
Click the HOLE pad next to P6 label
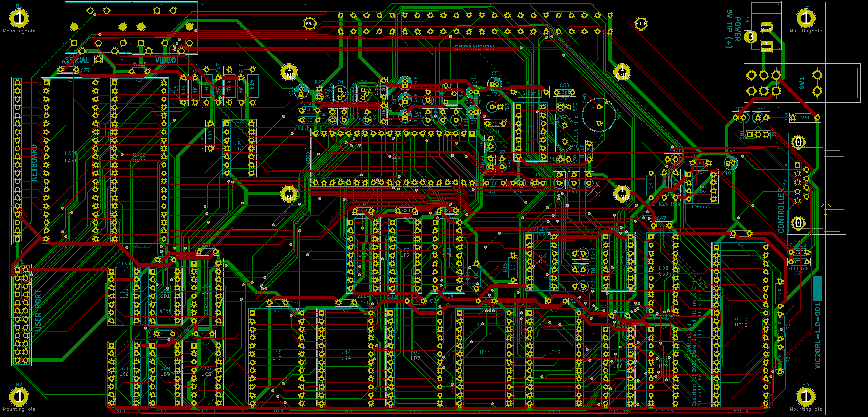[x=309, y=23]
